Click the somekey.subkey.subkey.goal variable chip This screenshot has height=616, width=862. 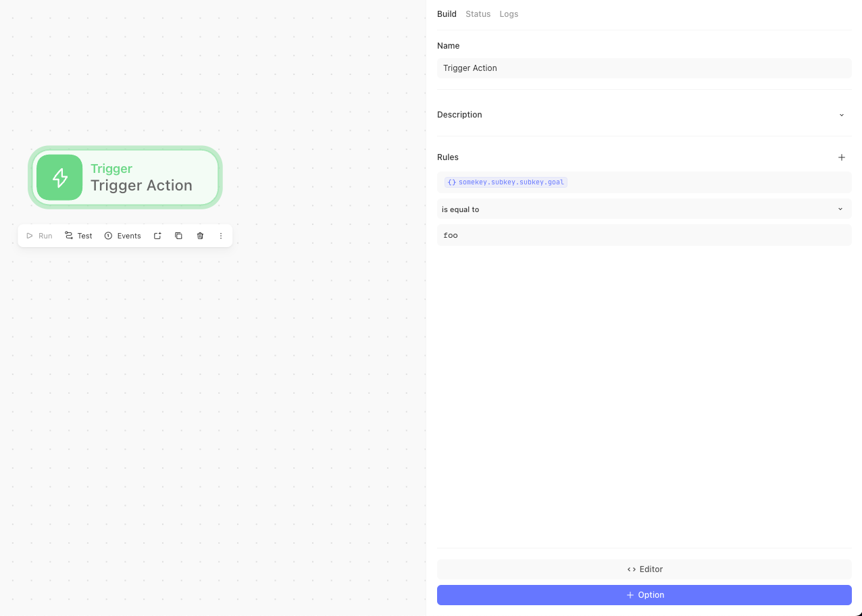505,182
